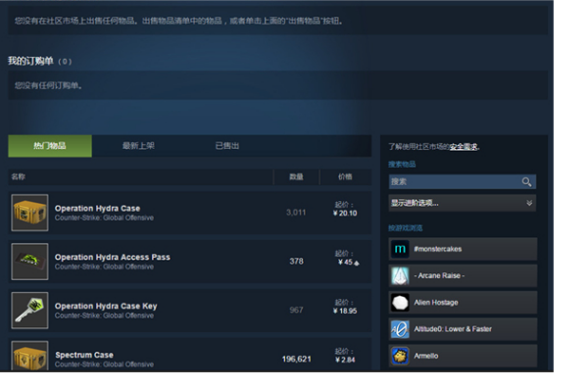
Task: Open the 已售出 recently sold tab
Action: (227, 146)
